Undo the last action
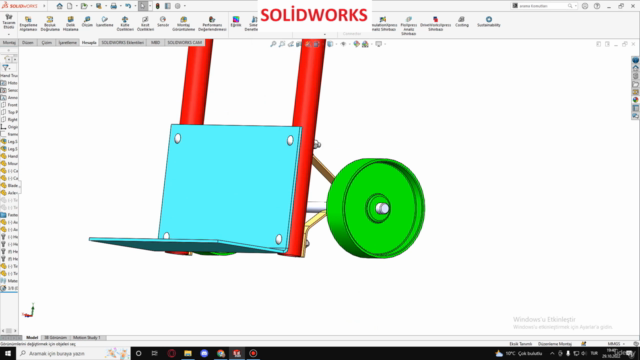Screen dimensions: 640x360 [x=128, y=6]
